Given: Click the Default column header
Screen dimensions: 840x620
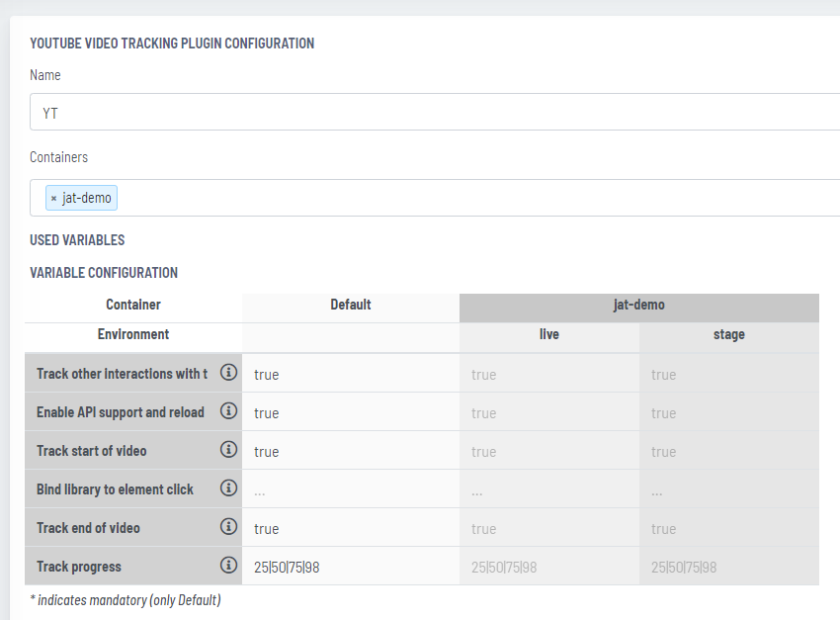Looking at the screenshot, I should pos(351,308).
